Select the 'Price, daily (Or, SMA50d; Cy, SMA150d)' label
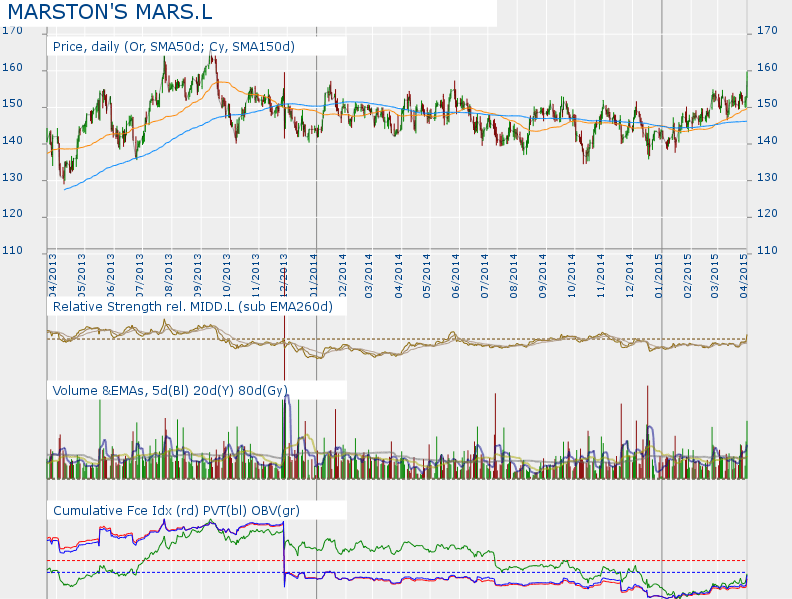Viewport: 792px width, 599px height. click(x=174, y=47)
